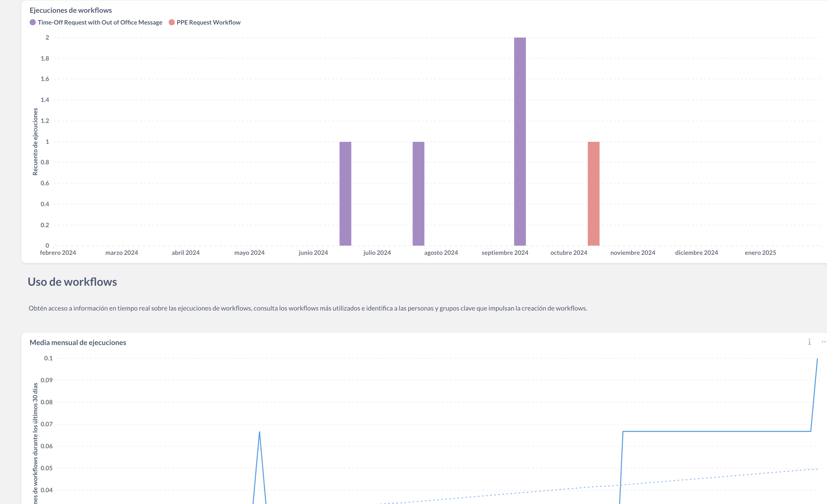
Task: Click the flat blue line plateau in Media mensual chart
Action: click(717, 431)
